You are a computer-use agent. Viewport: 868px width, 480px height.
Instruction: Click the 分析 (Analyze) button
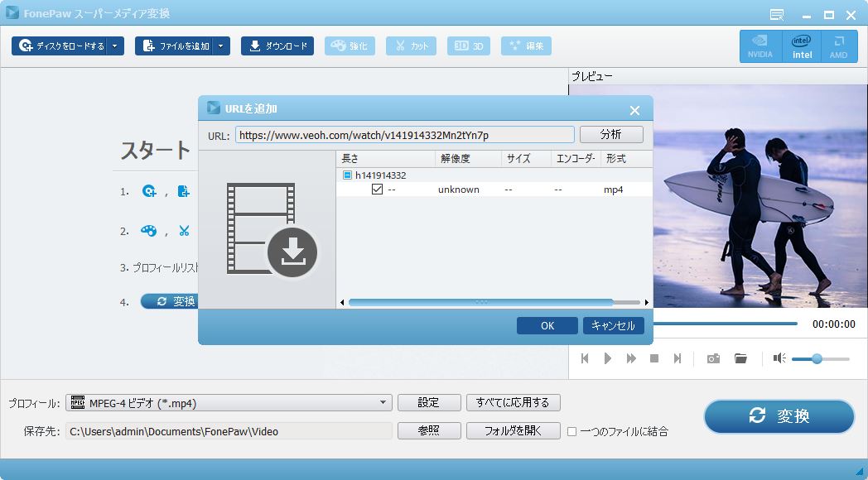[611, 134]
